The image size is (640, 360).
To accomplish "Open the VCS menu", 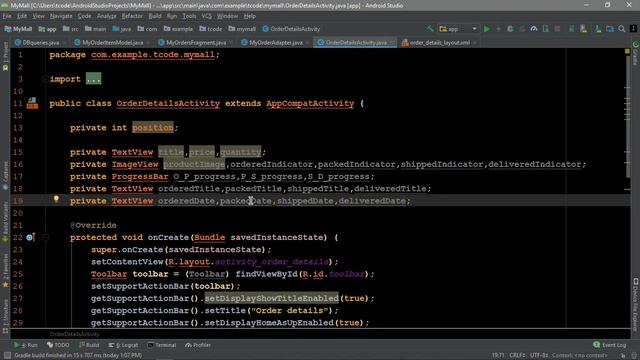I will (207, 16).
